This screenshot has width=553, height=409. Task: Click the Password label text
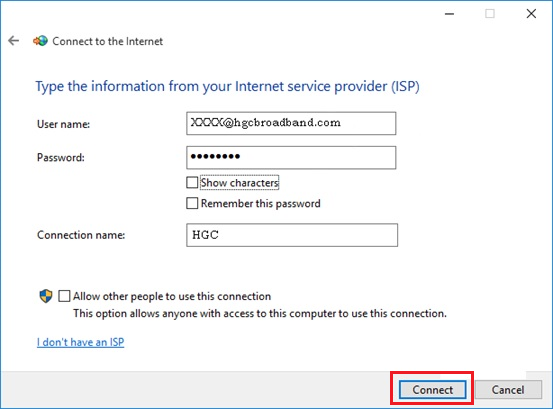(x=61, y=157)
